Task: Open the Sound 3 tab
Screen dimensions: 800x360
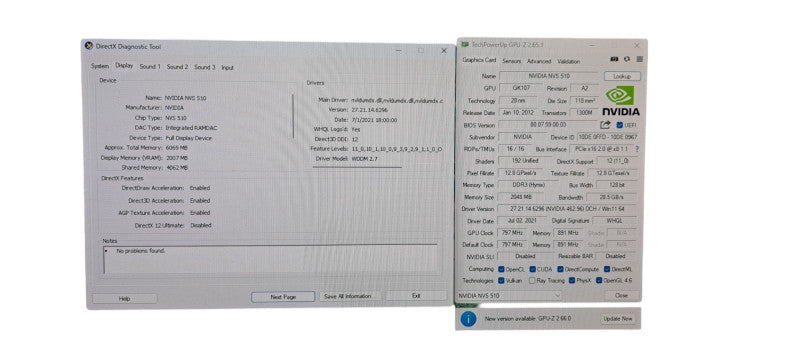Action: [x=205, y=67]
